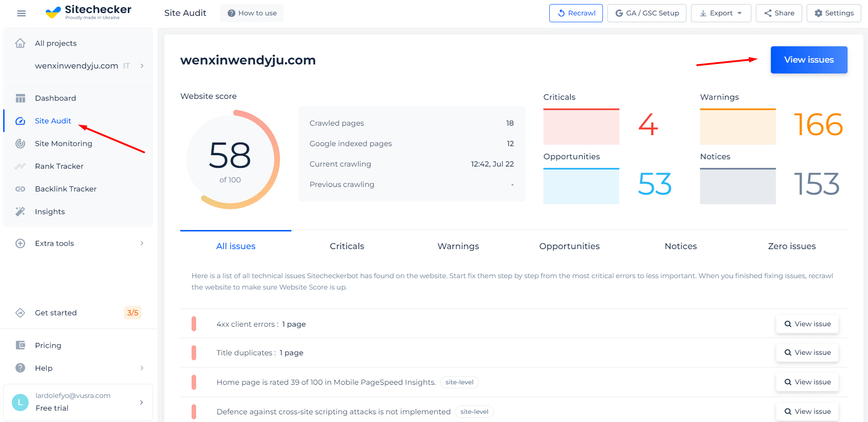Switch to the Notices tab
Screen dimensions: 868x422
[681, 246]
